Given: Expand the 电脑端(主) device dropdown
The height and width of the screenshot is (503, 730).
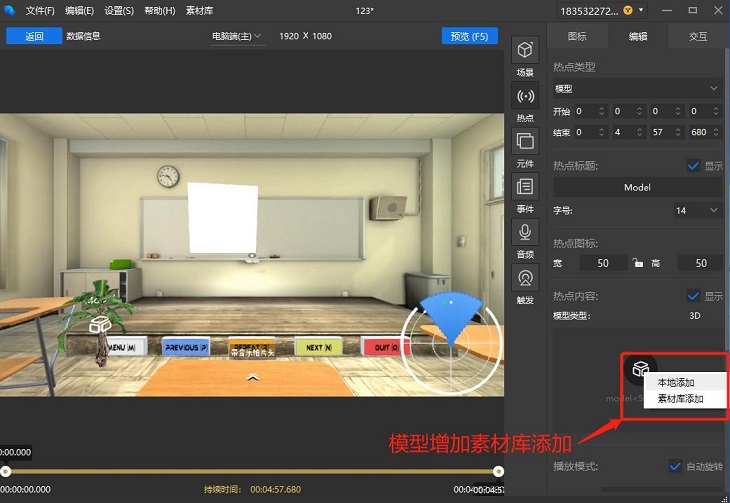Looking at the screenshot, I should pyautogui.click(x=237, y=36).
